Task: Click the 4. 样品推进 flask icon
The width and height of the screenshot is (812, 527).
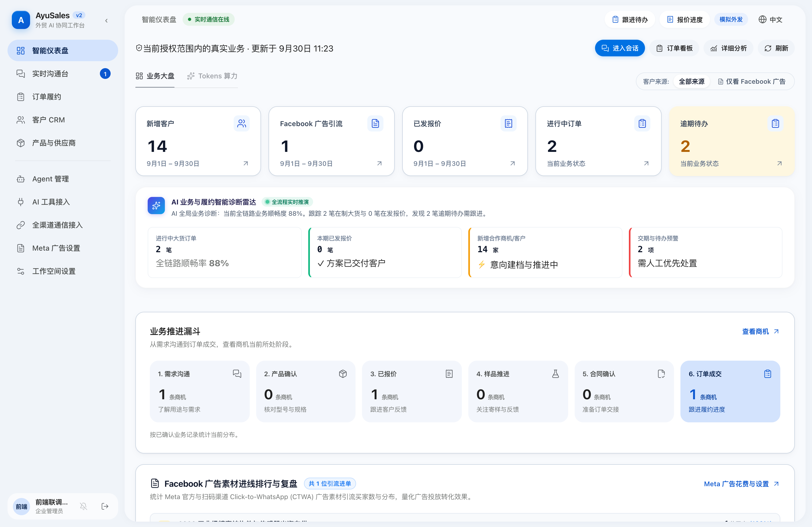Action: click(x=556, y=374)
